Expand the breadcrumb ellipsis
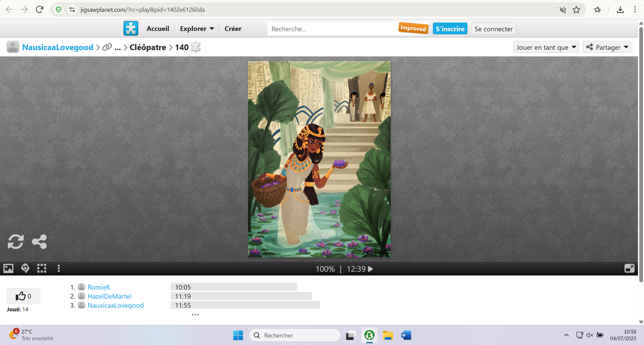 pos(118,47)
